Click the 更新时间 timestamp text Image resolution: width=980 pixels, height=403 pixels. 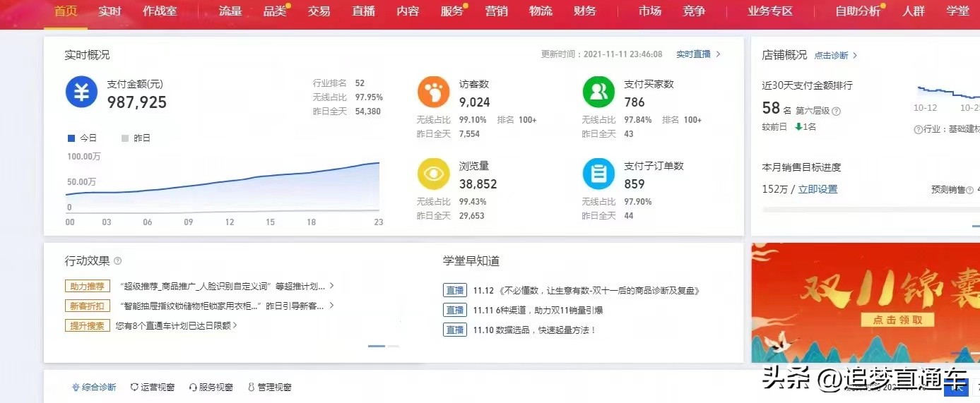click(602, 54)
